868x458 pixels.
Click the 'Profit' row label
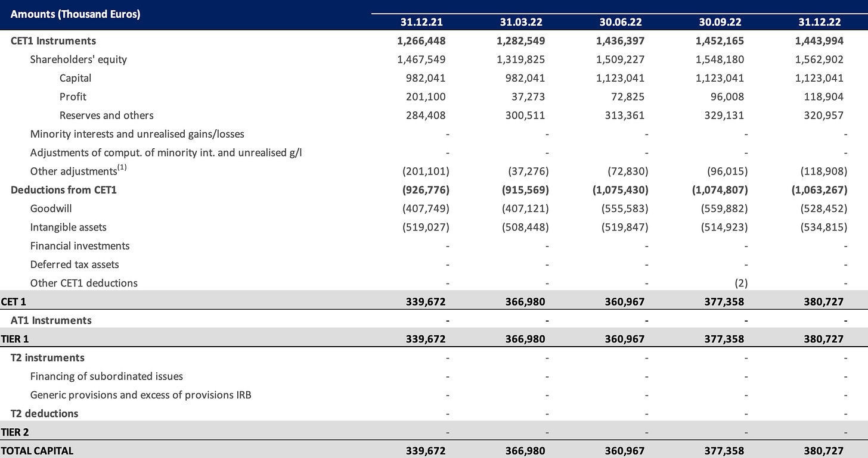coord(72,96)
